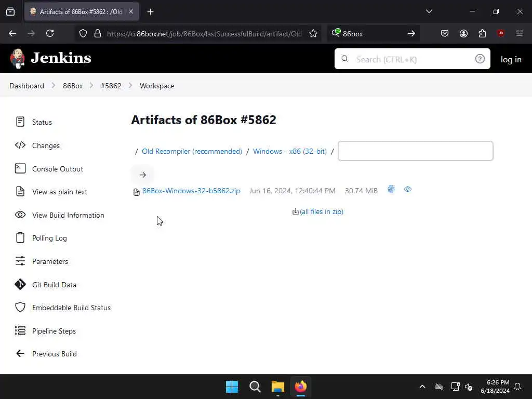Open Polling Log in the sidebar

pyautogui.click(x=49, y=238)
